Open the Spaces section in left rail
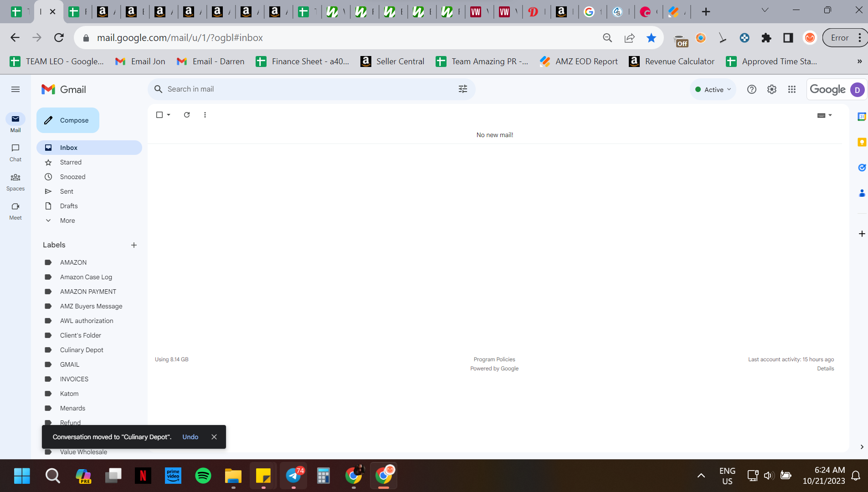 coord(15,182)
